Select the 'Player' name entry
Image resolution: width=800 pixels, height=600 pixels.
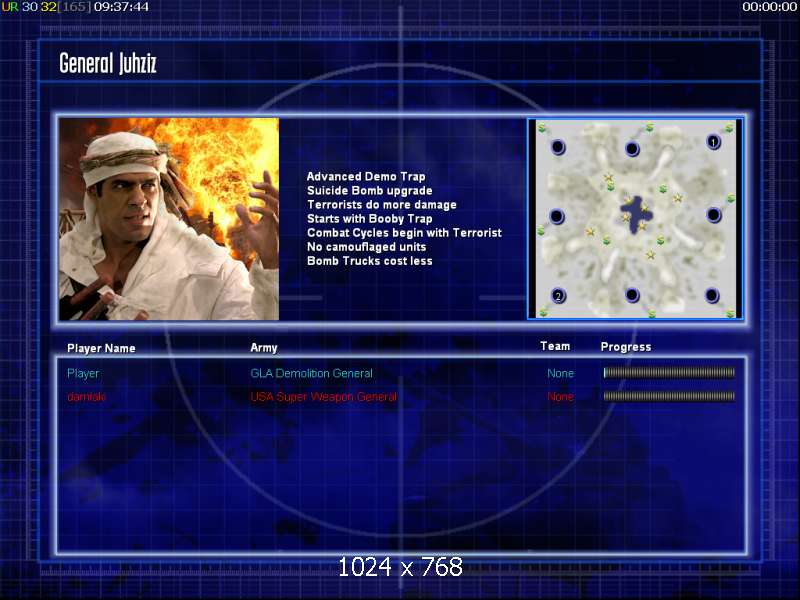point(83,373)
